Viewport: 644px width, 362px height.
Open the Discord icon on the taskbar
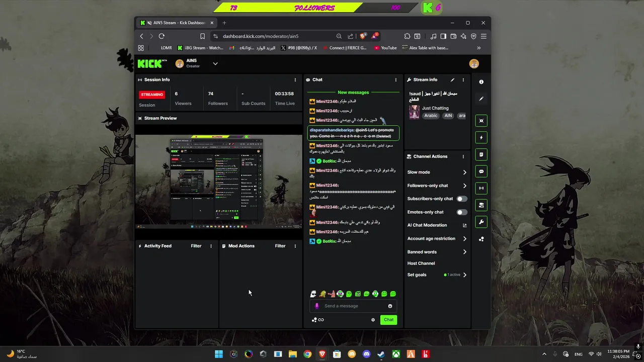point(366,354)
